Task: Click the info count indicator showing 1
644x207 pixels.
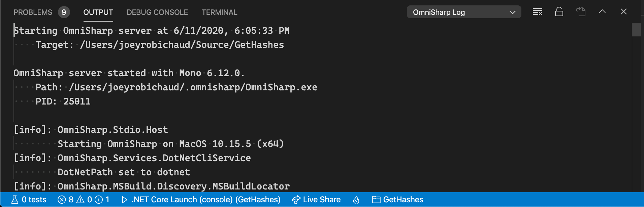Action: [x=103, y=199]
